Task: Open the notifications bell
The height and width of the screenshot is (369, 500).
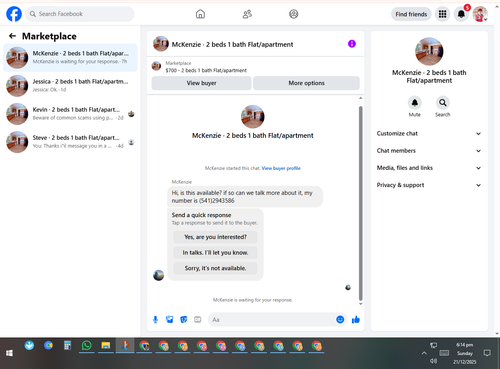Action: pos(461,14)
